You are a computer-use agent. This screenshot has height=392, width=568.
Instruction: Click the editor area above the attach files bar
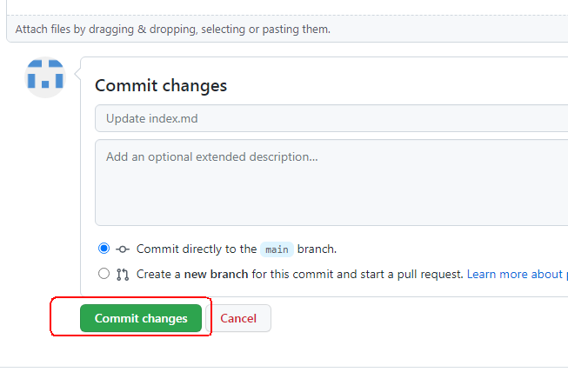[287, 7]
